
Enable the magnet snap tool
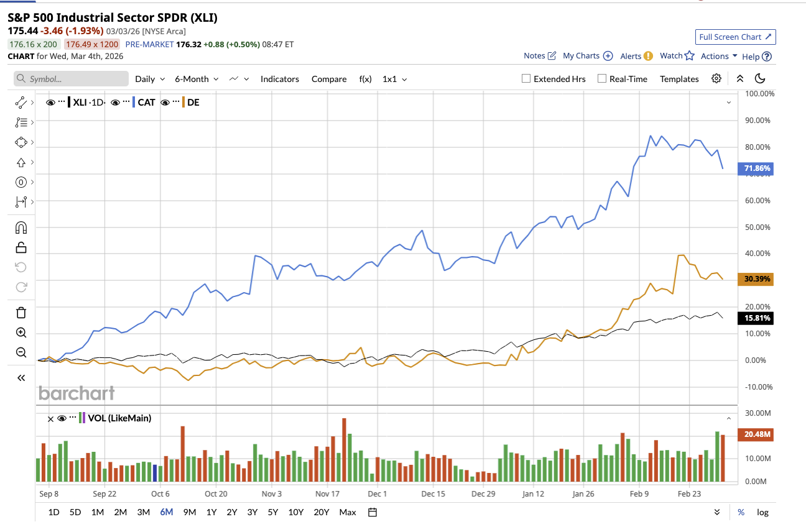(21, 227)
